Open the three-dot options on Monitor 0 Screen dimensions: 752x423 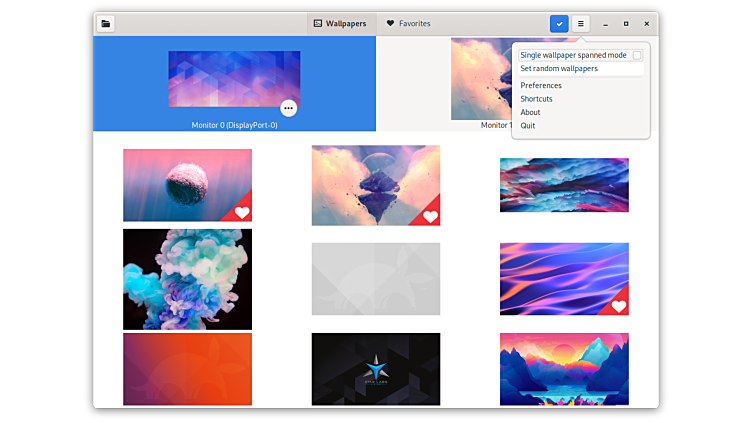tap(288, 108)
